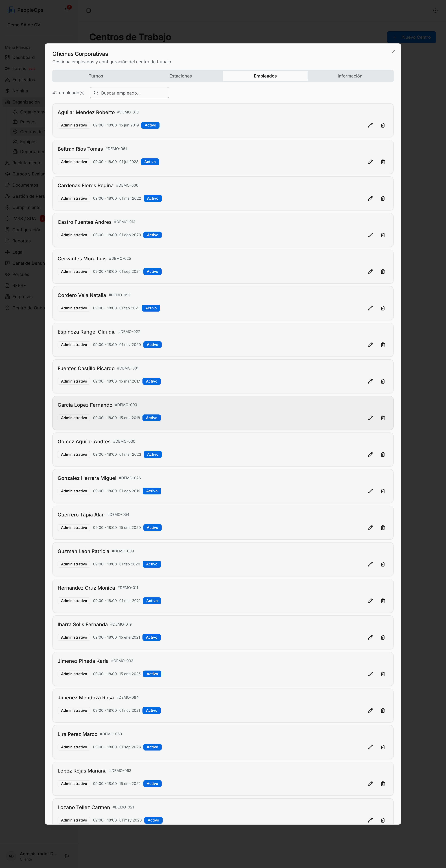Viewport: 446px width, 868px height.
Task: Click pencil icon for Cardenas Flores Regina
Action: pyautogui.click(x=370, y=198)
